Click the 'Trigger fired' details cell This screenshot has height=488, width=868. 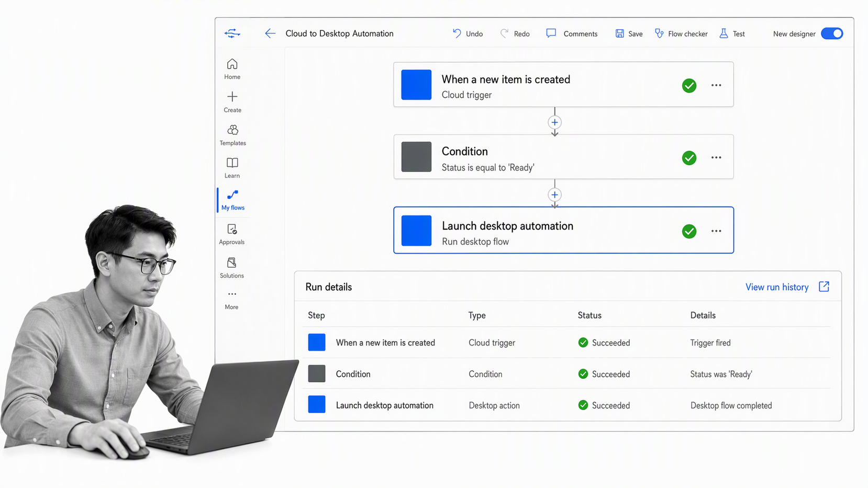(710, 343)
